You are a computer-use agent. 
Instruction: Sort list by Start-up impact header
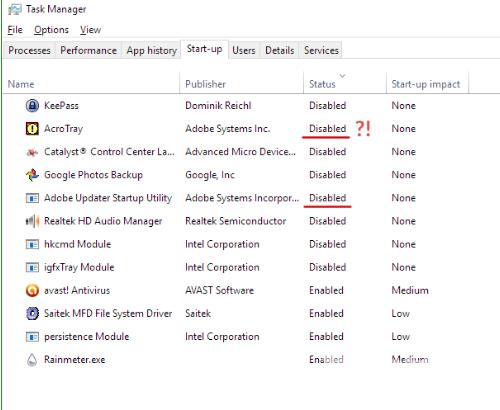(426, 84)
